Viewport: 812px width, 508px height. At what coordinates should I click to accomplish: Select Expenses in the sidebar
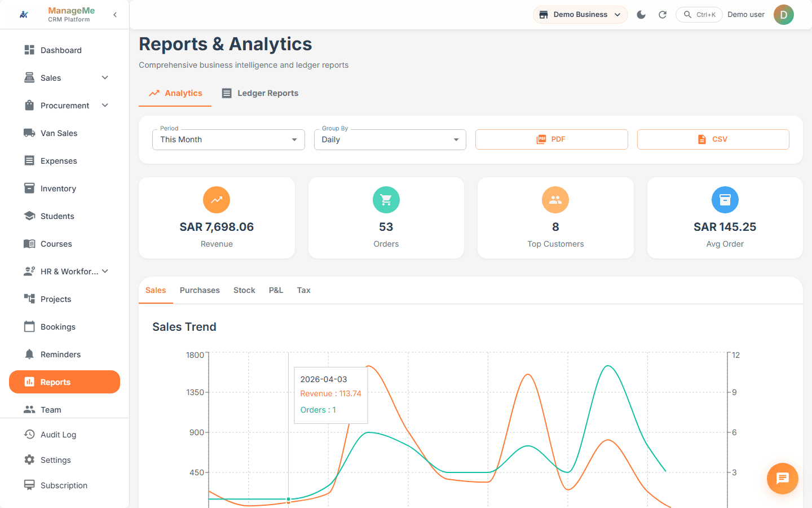click(x=58, y=160)
